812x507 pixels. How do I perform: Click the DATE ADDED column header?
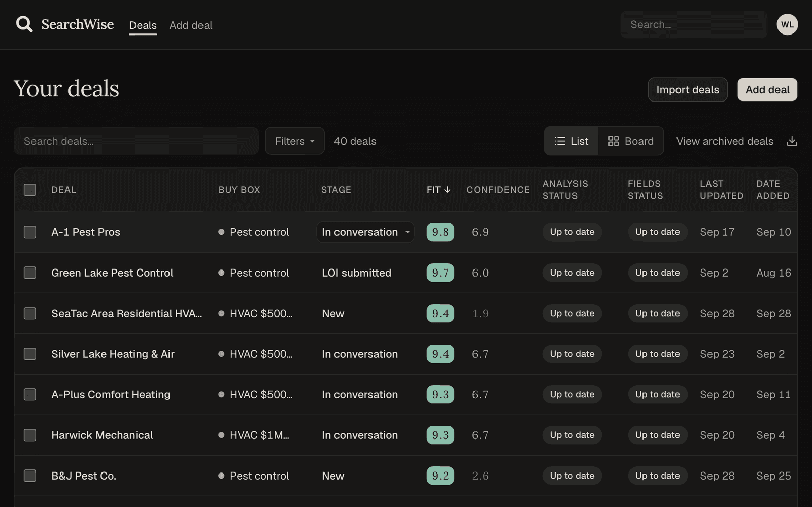pyautogui.click(x=773, y=190)
